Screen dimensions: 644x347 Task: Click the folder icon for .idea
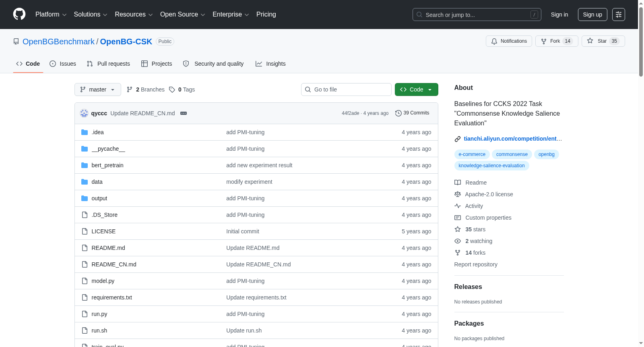(x=85, y=132)
